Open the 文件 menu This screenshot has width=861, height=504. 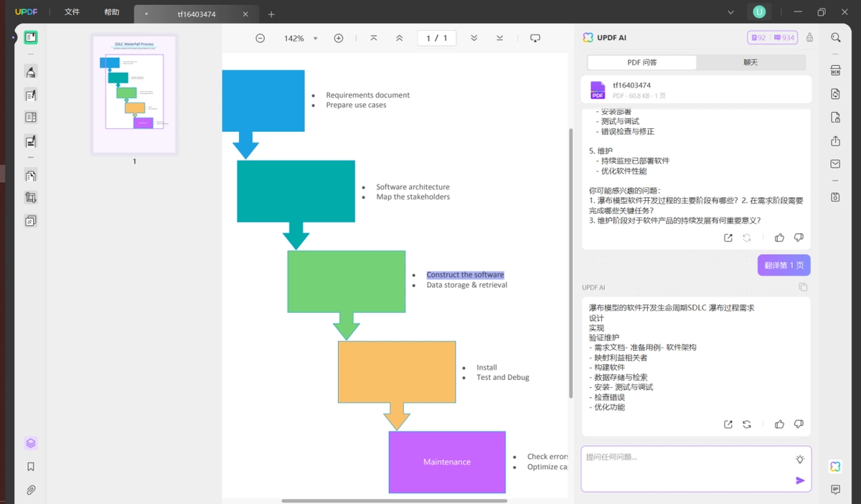point(72,12)
